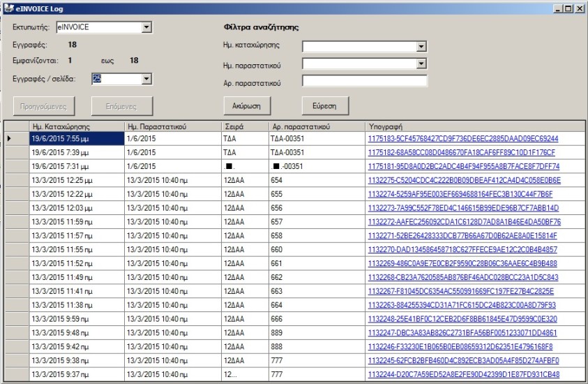Viewport: 588px width, 384px height.
Task: Open signature link starting 1132248-25E41BF0
Action: (x=462, y=319)
